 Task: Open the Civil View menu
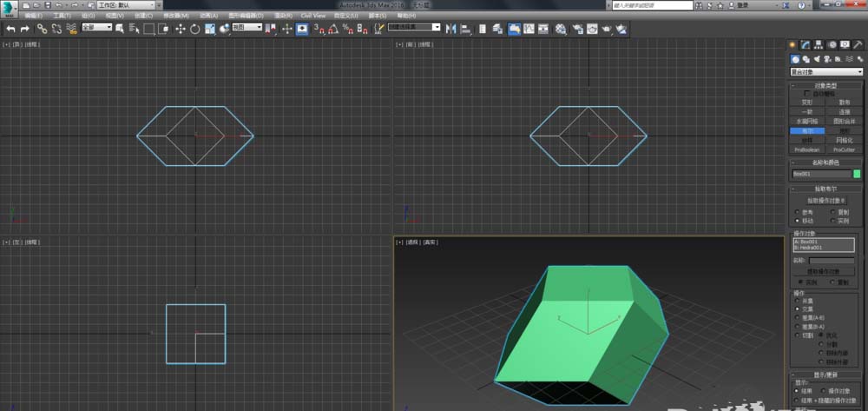(313, 16)
